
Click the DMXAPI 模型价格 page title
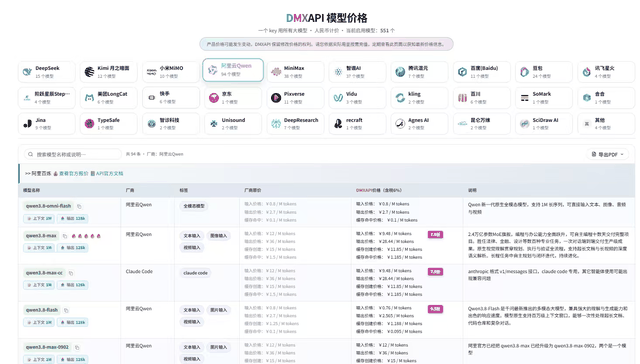327,18
